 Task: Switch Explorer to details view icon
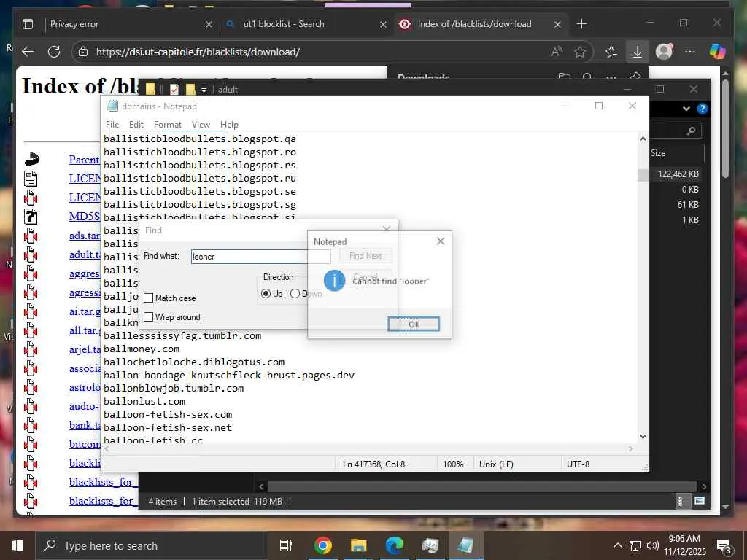pyautogui.click(x=681, y=501)
